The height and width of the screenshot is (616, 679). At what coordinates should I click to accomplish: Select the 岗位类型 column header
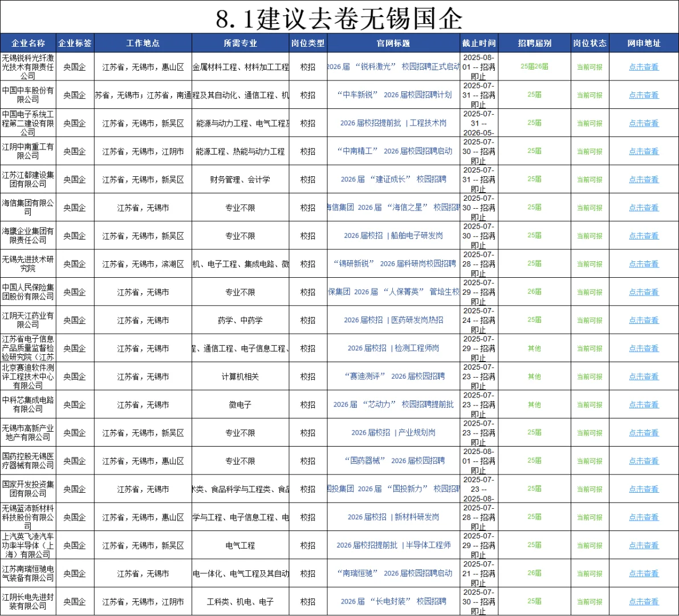[x=308, y=43]
